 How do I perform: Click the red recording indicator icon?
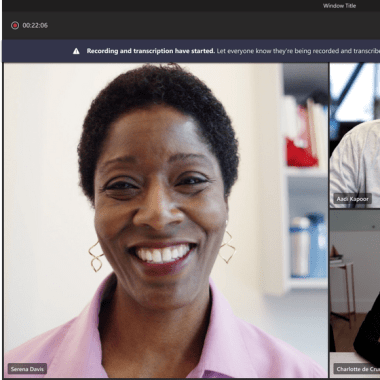15,25
